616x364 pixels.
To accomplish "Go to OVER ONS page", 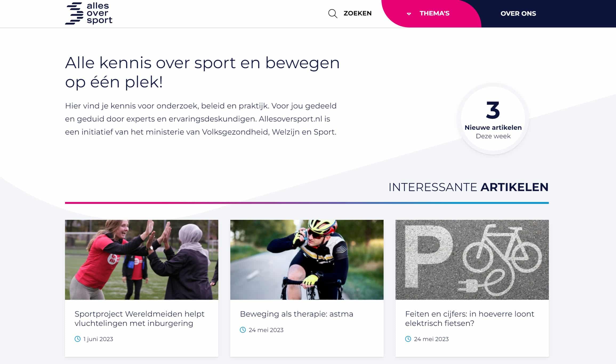I will [518, 14].
